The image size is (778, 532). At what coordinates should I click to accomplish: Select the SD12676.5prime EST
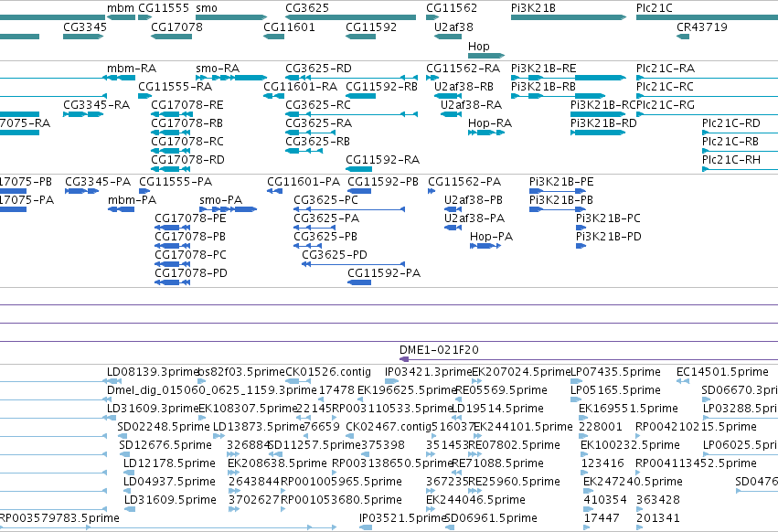[x=124, y=454]
